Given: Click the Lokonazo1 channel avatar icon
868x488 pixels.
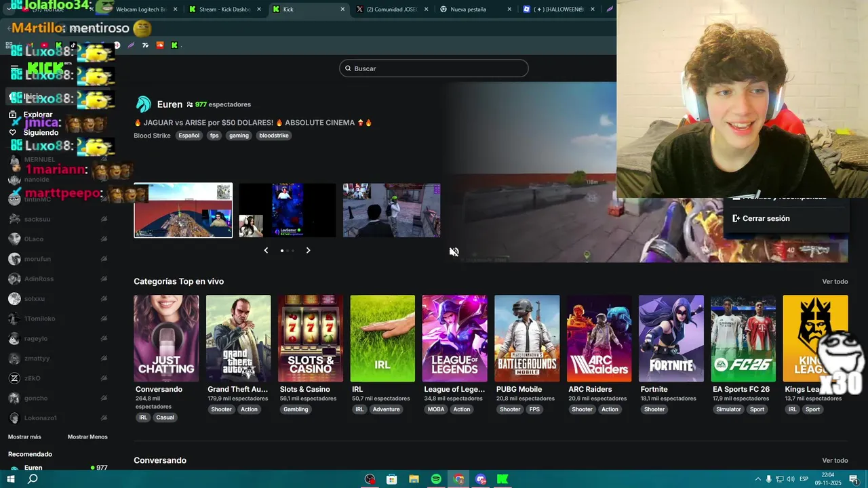Looking at the screenshot, I should tap(14, 418).
